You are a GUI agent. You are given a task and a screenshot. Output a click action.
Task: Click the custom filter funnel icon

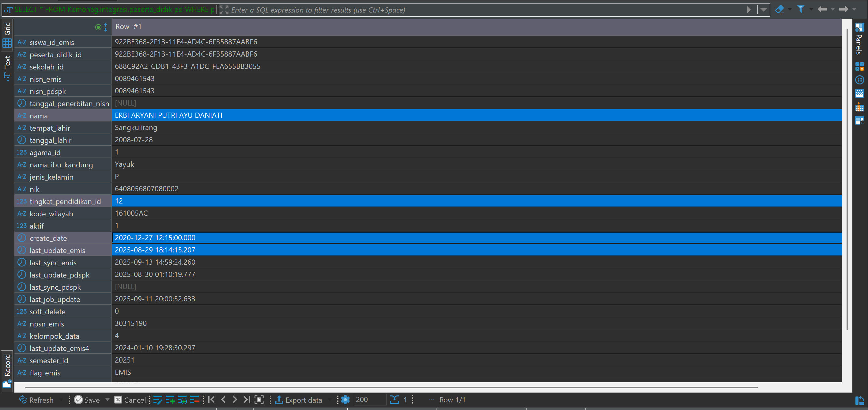801,9
